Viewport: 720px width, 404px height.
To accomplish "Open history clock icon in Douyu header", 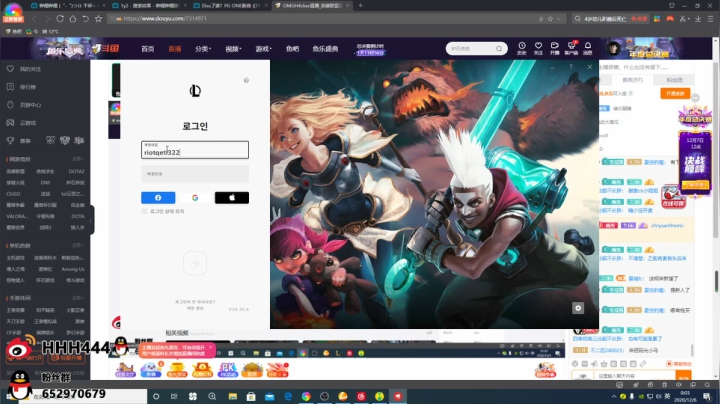I will (522, 48).
